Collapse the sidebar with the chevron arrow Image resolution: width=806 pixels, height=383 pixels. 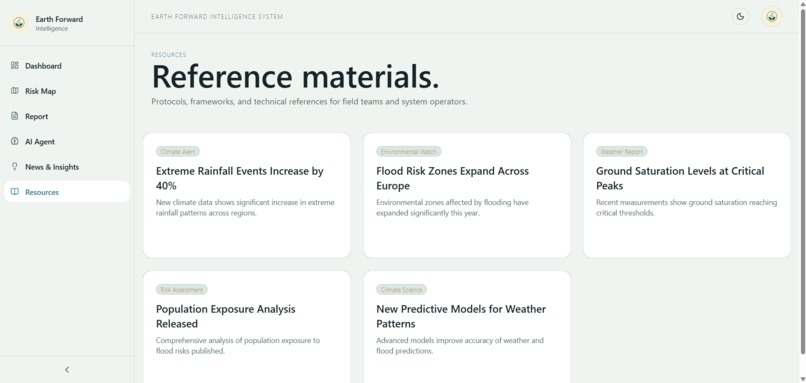pyautogui.click(x=67, y=370)
